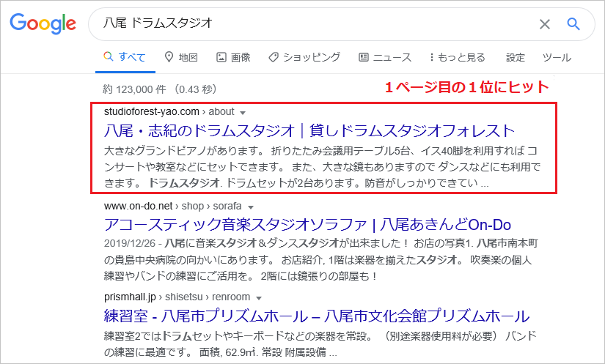Click the studioforest-yao.com breadcrumb URL
605x364 pixels.
152,112
